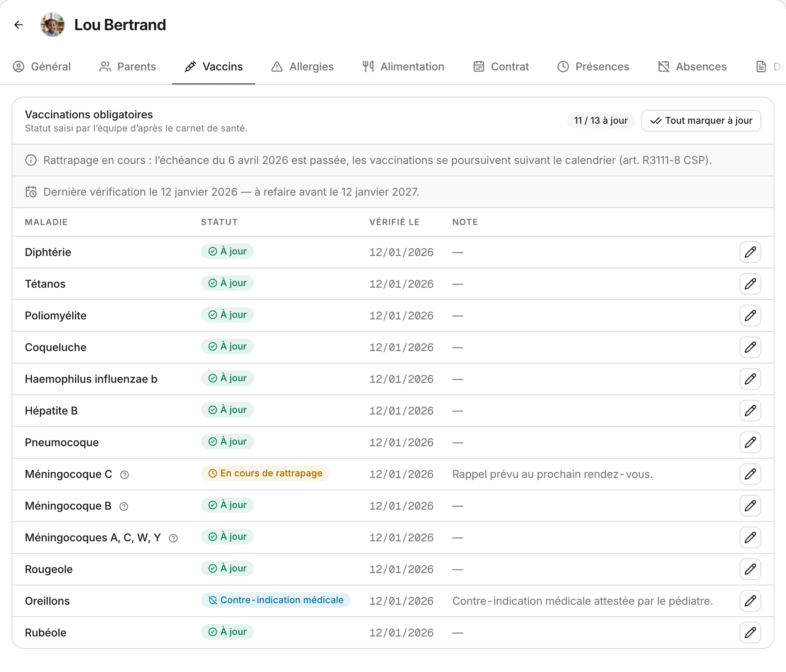
Task: Switch to the Général tab
Action: click(x=42, y=67)
